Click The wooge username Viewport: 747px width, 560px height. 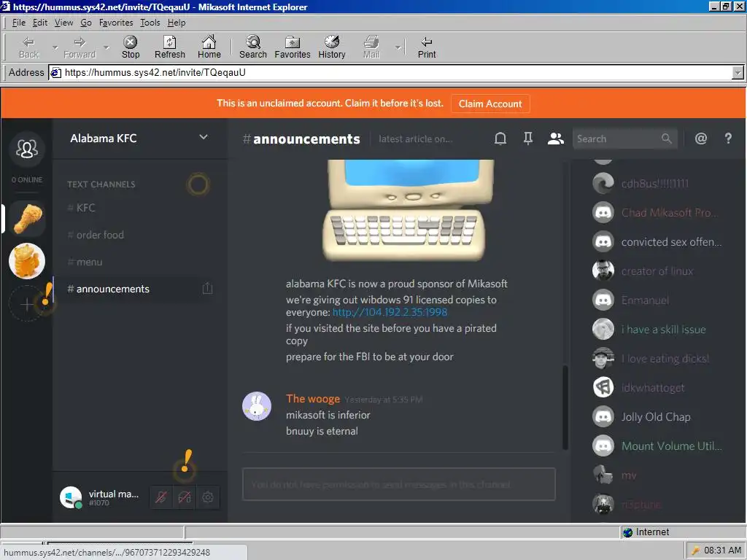(313, 399)
